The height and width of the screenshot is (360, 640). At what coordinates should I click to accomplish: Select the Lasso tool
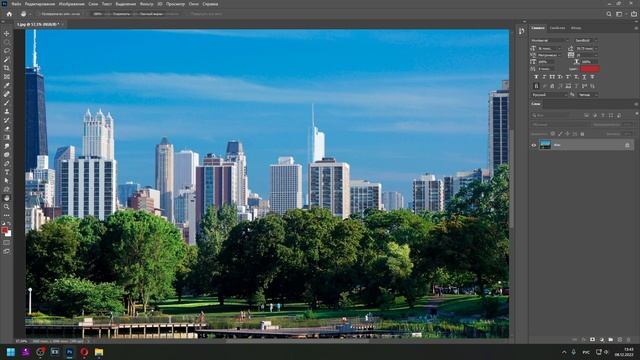pos(7,51)
